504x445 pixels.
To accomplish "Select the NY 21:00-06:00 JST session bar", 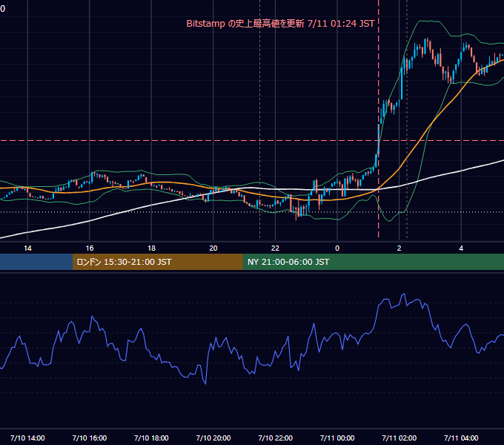I will point(373,262).
